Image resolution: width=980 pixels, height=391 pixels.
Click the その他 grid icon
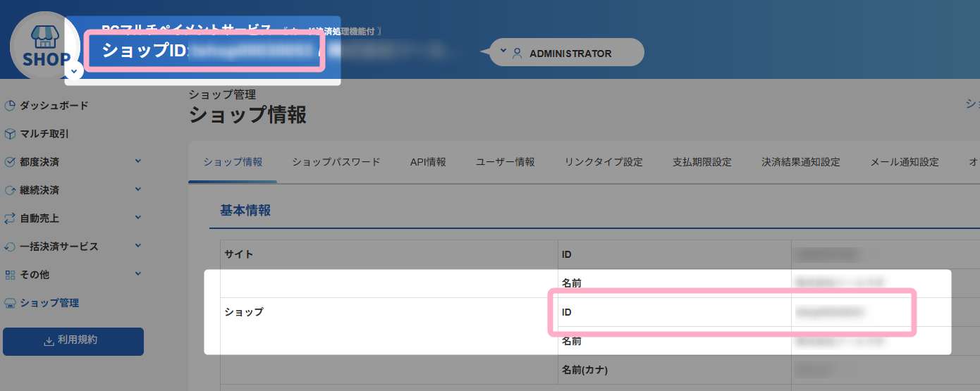[x=10, y=275]
